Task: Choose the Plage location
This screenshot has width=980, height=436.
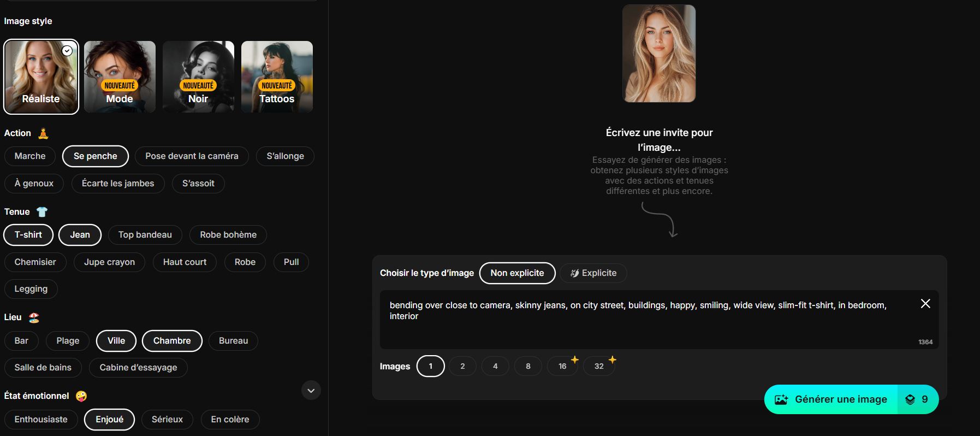Action: pyautogui.click(x=68, y=341)
